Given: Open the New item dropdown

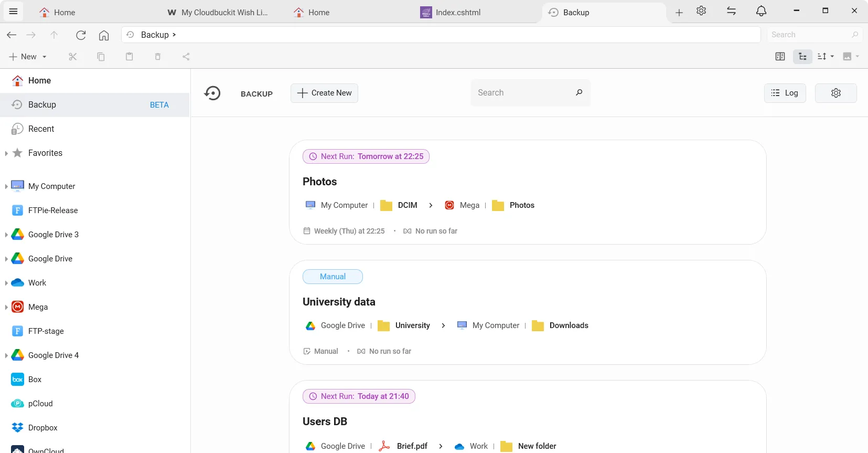Looking at the screenshot, I should coord(28,57).
